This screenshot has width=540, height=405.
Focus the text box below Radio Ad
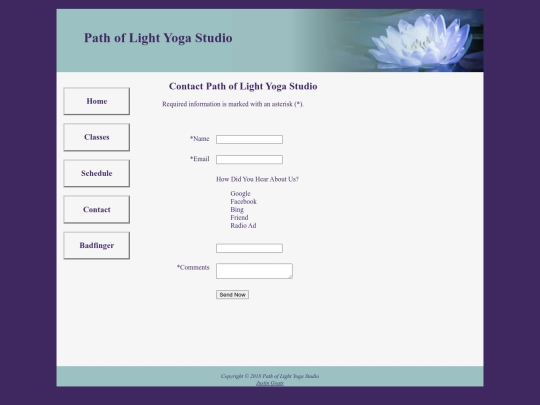point(249,248)
